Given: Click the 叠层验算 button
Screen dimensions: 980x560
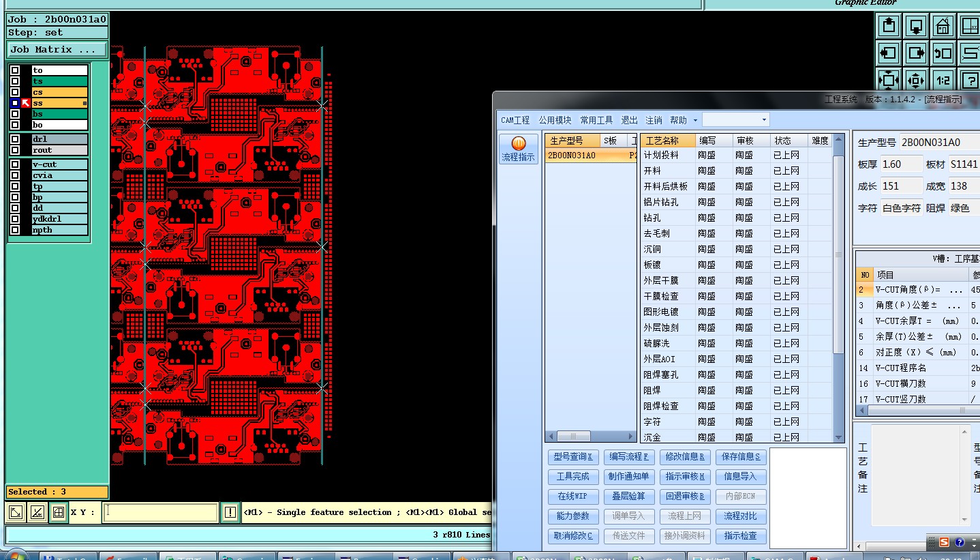Looking at the screenshot, I should tap(629, 496).
